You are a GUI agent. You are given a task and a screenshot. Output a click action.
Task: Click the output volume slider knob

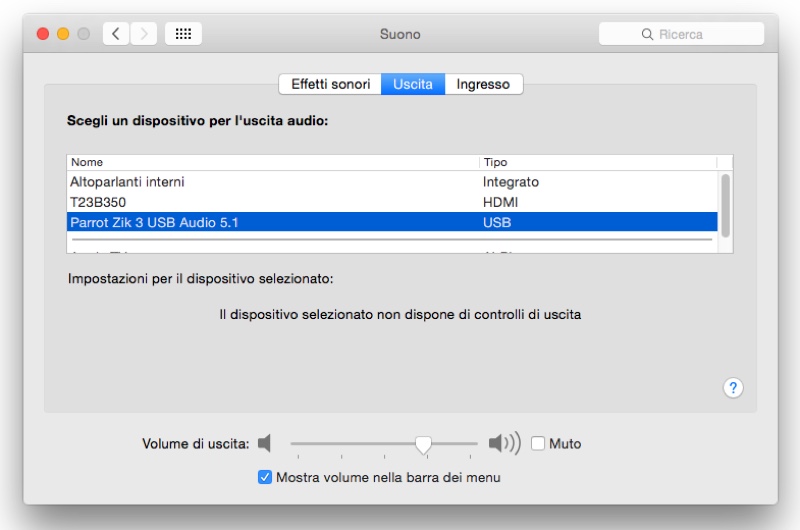423,443
